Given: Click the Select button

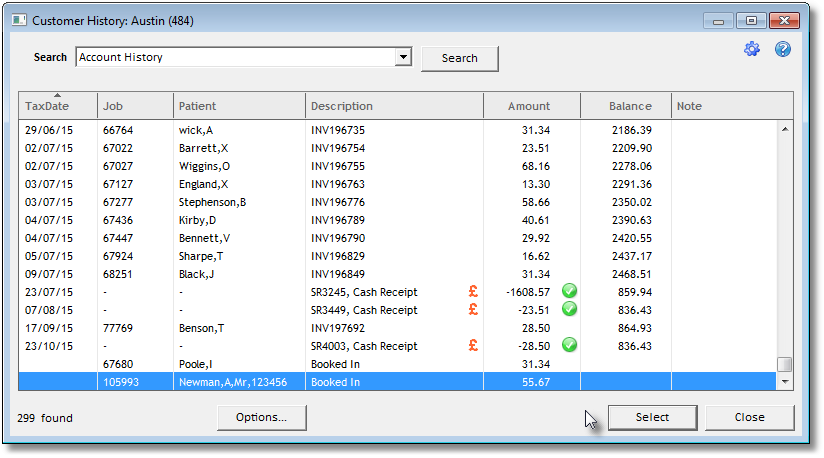Looking at the screenshot, I should [652, 417].
